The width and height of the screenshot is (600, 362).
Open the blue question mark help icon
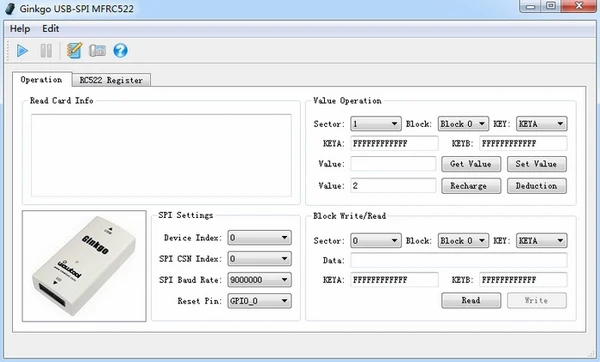pyautogui.click(x=120, y=51)
